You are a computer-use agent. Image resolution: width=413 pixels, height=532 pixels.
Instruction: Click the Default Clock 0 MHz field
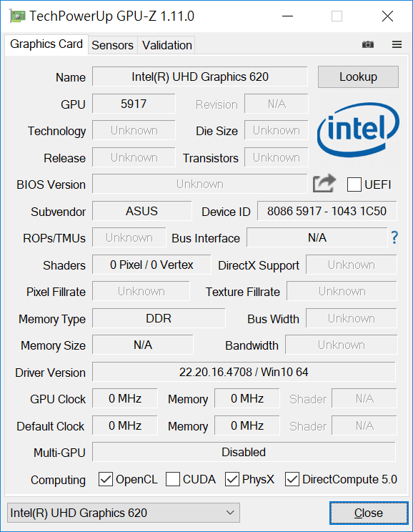coord(125,425)
